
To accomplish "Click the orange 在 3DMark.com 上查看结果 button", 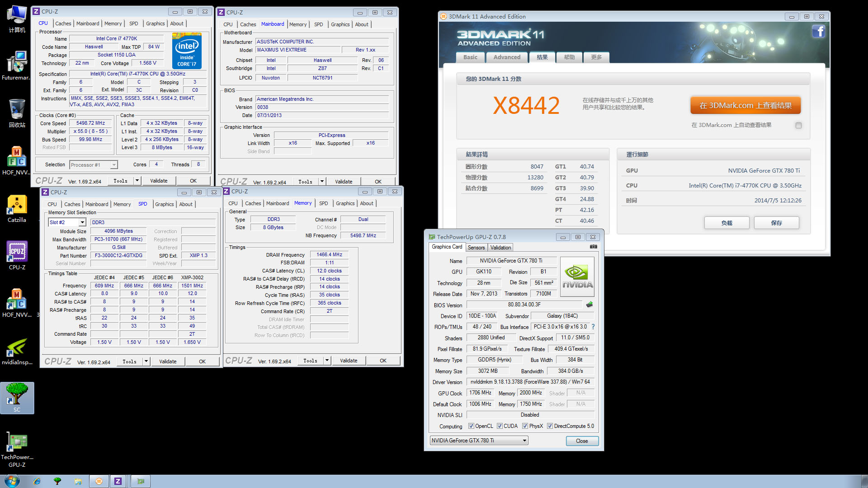I will 745,105.
